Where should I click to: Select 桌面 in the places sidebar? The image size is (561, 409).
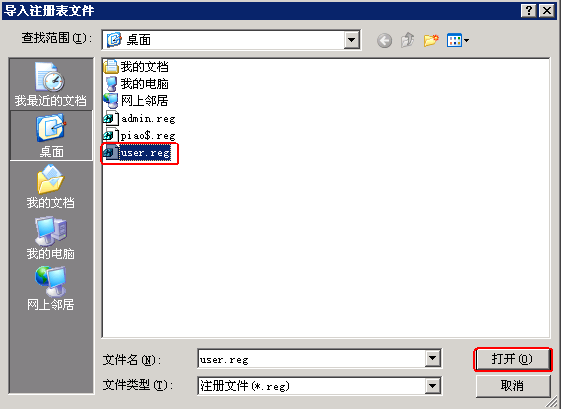coord(51,135)
